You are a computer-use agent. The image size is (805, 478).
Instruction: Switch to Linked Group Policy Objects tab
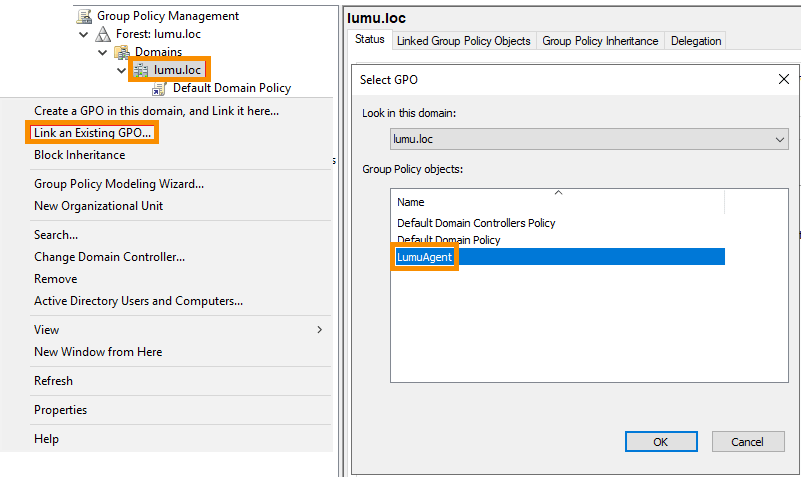pos(464,41)
